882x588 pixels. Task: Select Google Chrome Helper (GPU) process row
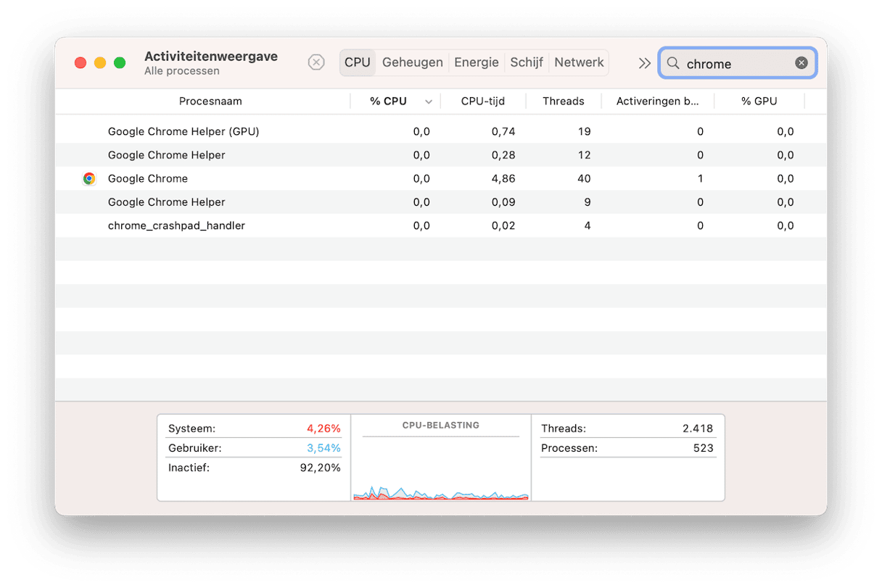[x=441, y=131]
